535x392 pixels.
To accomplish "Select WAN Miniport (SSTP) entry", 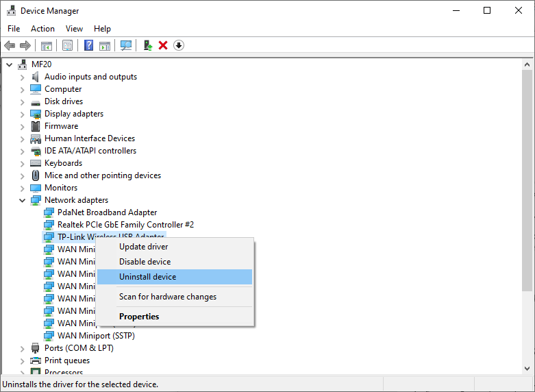I will (96, 336).
